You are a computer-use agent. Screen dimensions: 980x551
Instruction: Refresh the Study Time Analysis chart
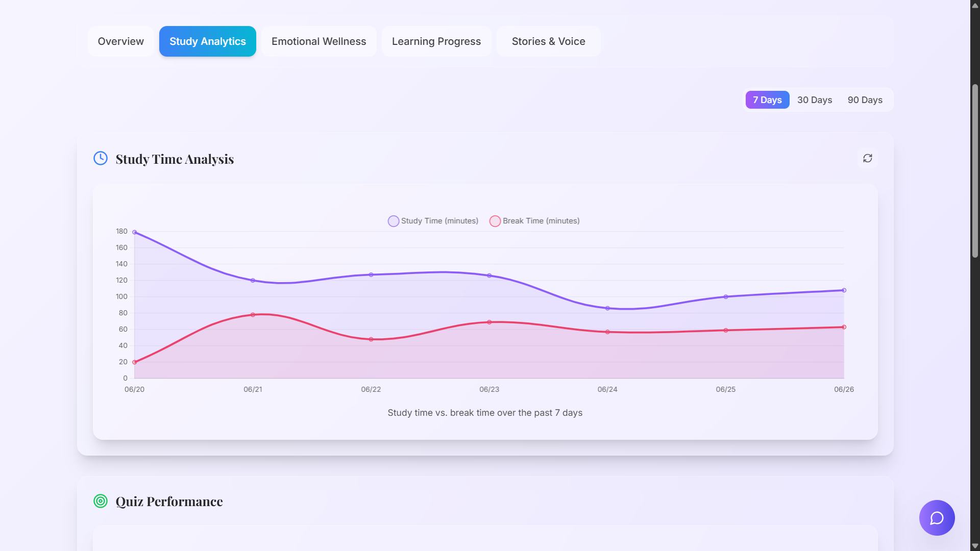coord(868,158)
